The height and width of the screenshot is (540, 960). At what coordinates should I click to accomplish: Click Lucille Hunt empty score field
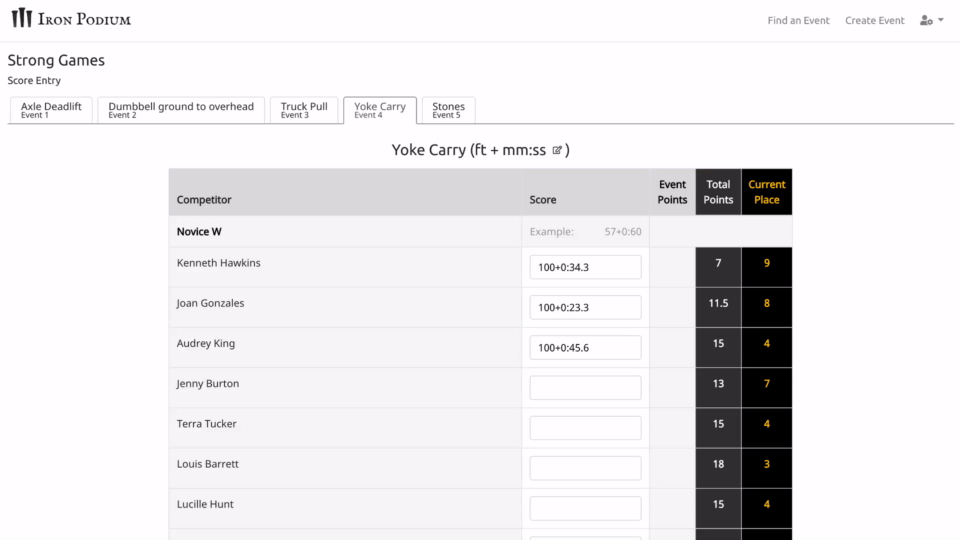[585, 508]
